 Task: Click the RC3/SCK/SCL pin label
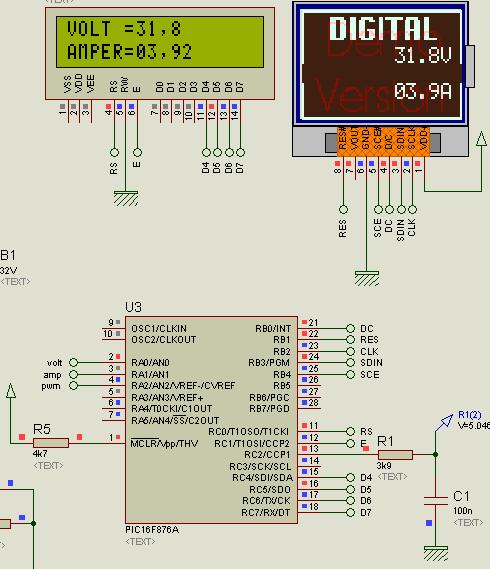260,466
